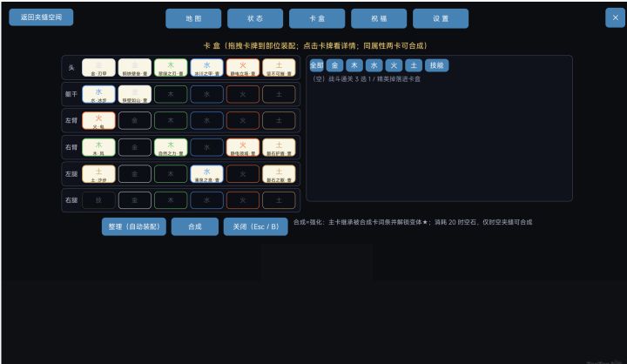Click empty 火 slot in 左腿 row

pyautogui.click(x=243, y=174)
